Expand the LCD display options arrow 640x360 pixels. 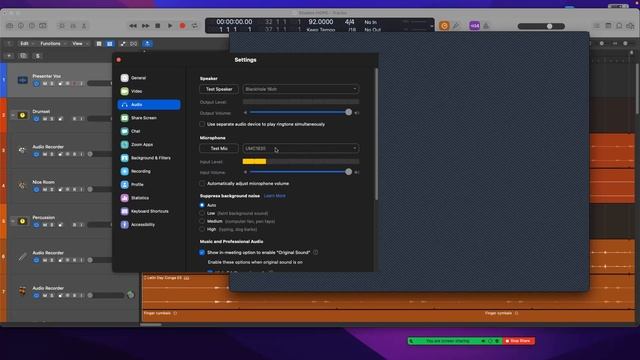(x=431, y=26)
